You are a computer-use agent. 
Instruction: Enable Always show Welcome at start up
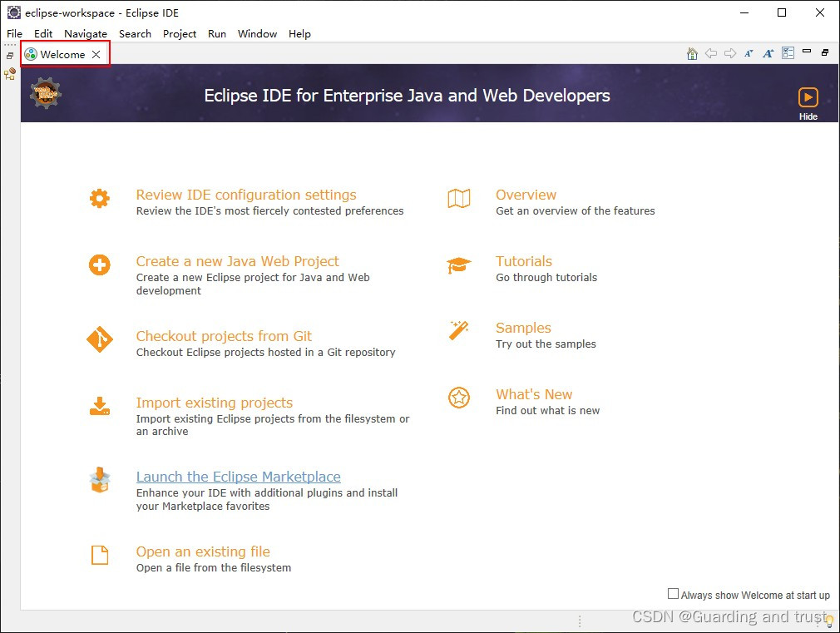673,593
